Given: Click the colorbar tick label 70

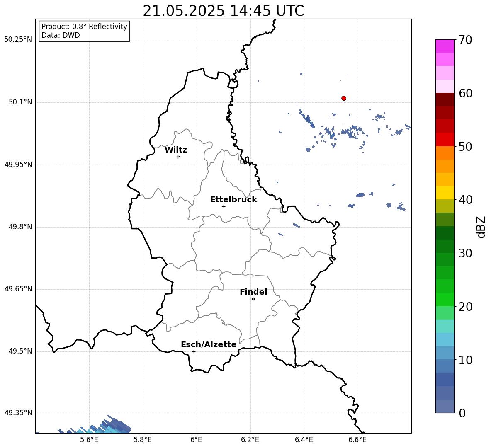Looking at the screenshot, I should tap(465, 40).
